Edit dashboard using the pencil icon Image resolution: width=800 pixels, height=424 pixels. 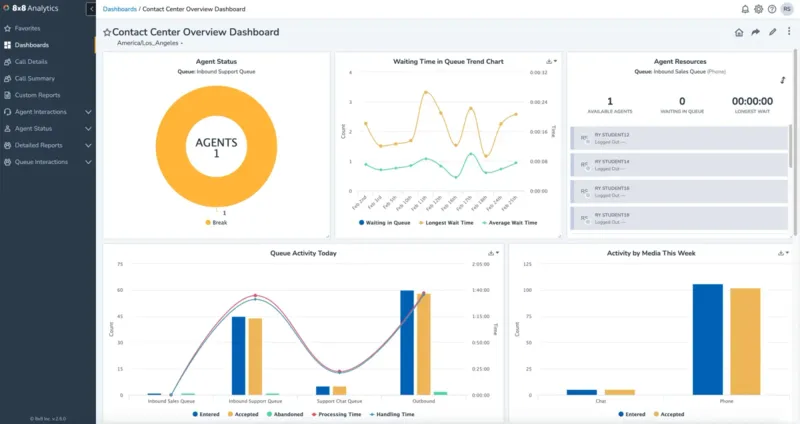(x=772, y=32)
